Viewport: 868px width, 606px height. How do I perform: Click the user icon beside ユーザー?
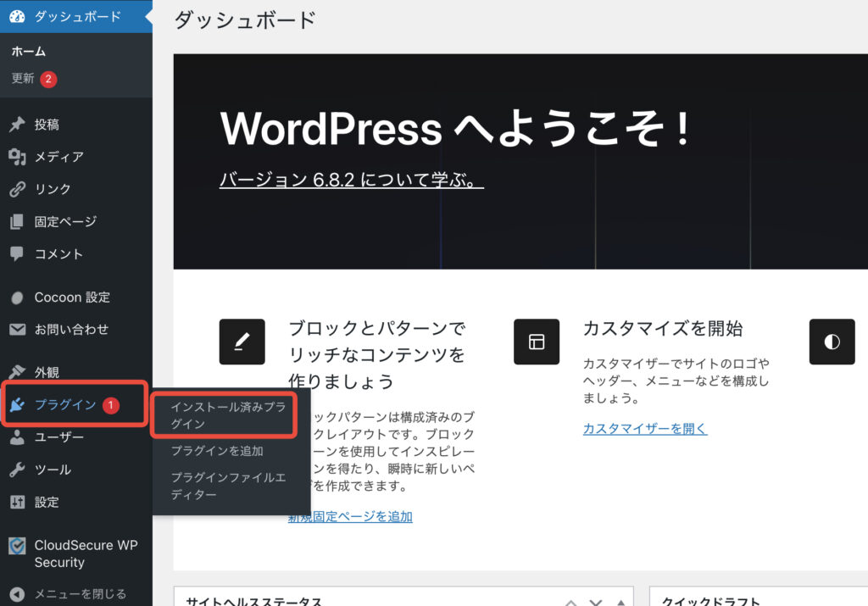point(17,437)
